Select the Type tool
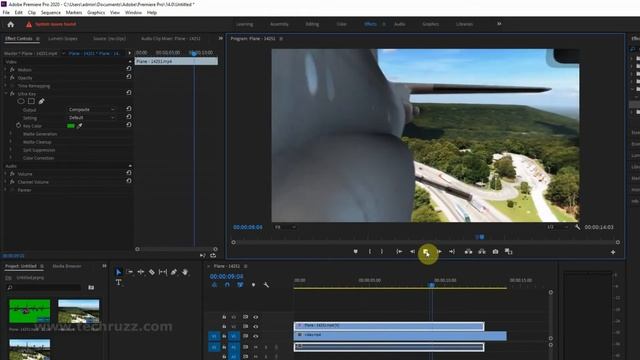 coord(118,282)
